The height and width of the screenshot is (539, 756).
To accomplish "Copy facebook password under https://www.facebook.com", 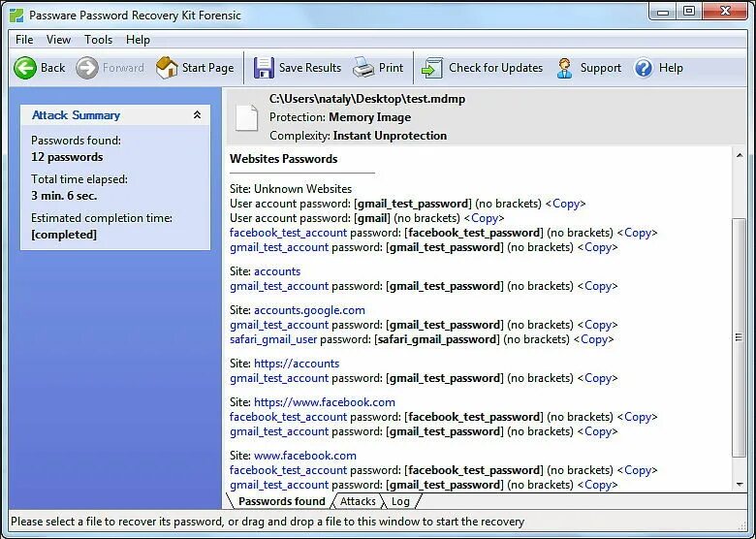I will [x=638, y=417].
